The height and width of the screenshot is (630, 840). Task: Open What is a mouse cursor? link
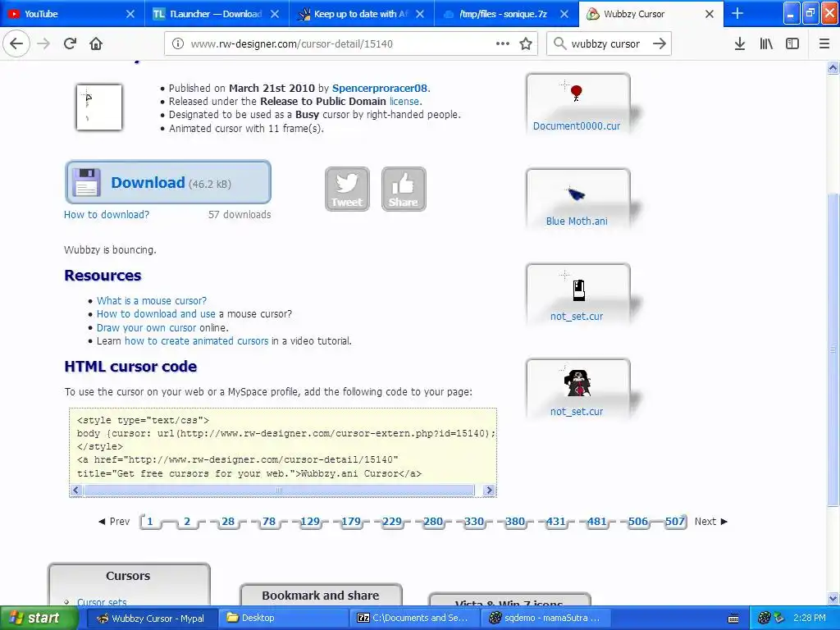click(152, 300)
